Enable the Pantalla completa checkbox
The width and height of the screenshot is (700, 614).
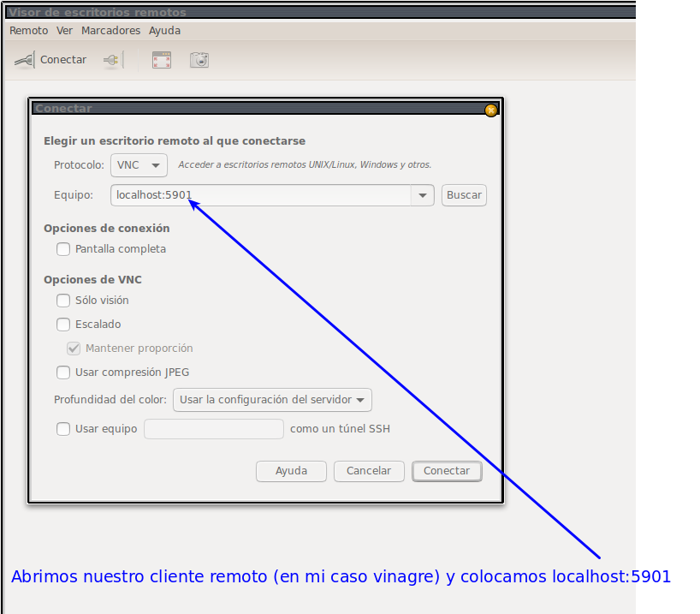63,249
